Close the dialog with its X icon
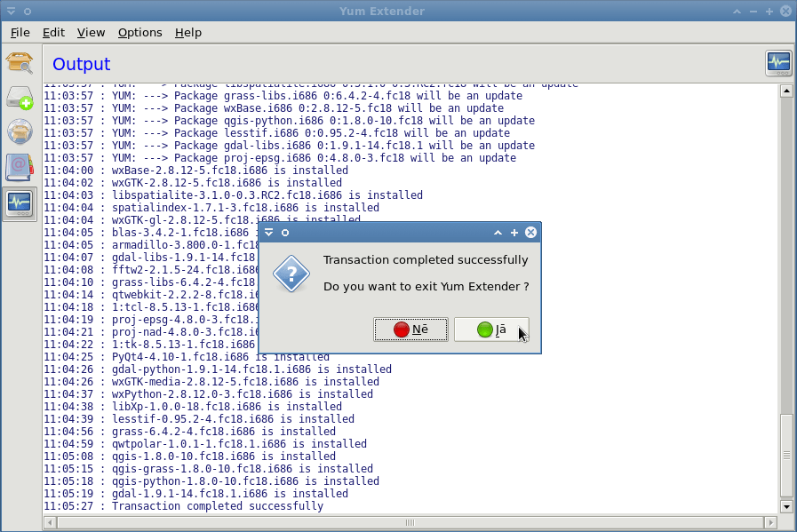The height and width of the screenshot is (532, 797). click(x=530, y=232)
